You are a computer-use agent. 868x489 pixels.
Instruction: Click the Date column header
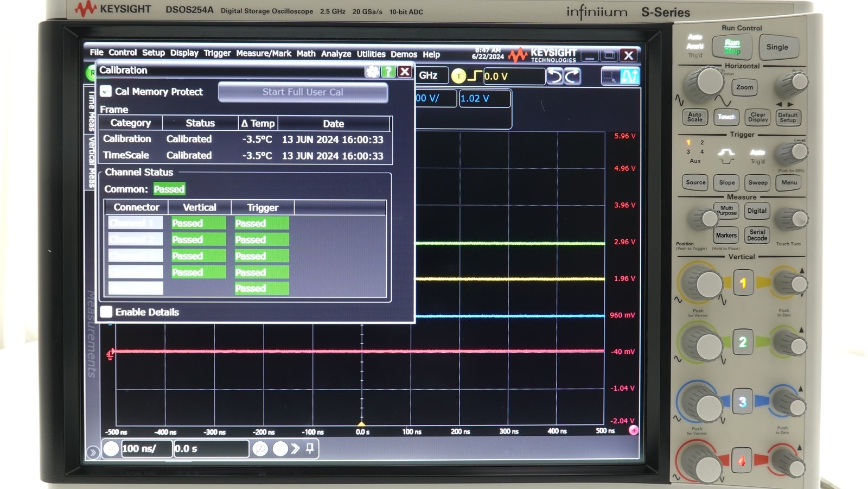(334, 123)
